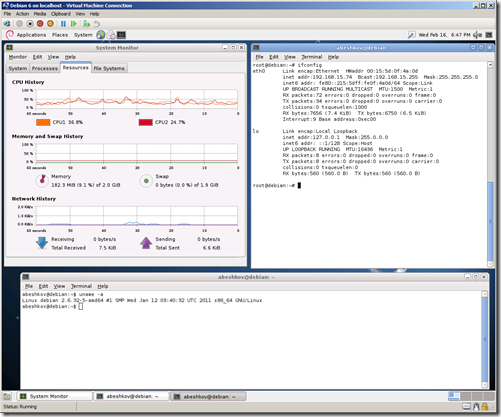This screenshot has height=417, width=501.
Task: Pause the virtual machine
Action: click(x=63, y=24)
